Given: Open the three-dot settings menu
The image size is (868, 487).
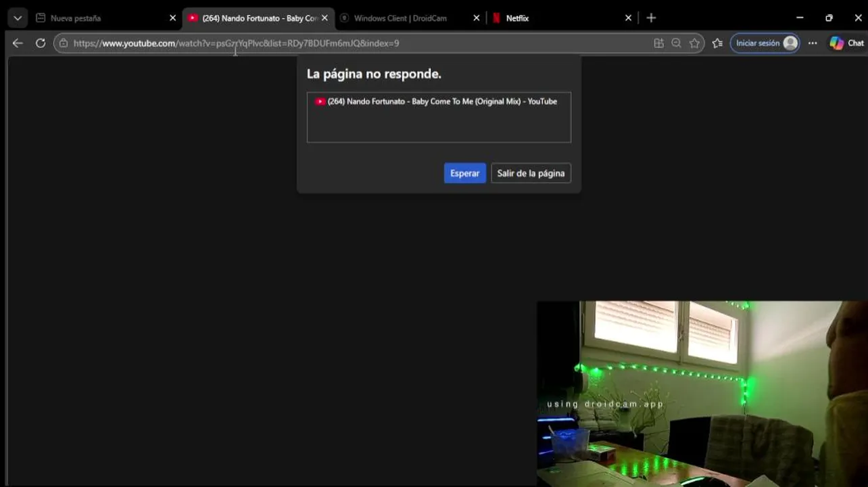Looking at the screenshot, I should tap(813, 43).
